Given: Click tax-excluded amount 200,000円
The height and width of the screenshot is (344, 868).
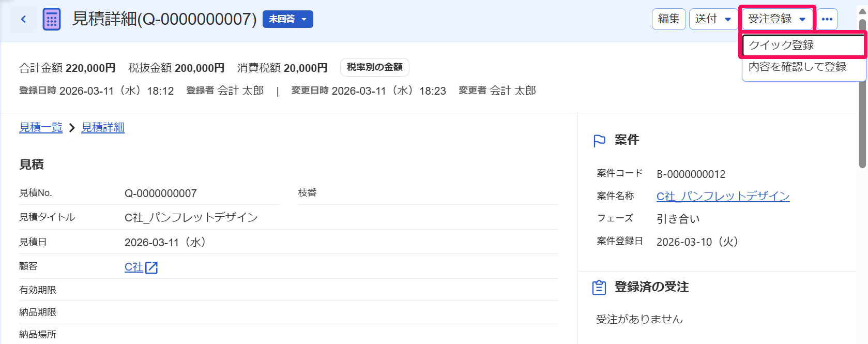Looking at the screenshot, I should [200, 68].
